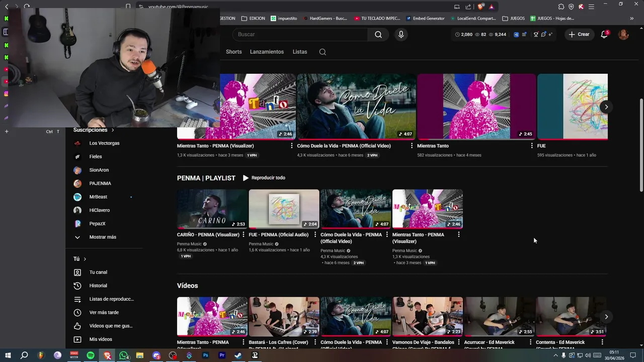The width and height of the screenshot is (644, 362).
Task: Open Steam from the taskbar
Action: (x=238, y=355)
